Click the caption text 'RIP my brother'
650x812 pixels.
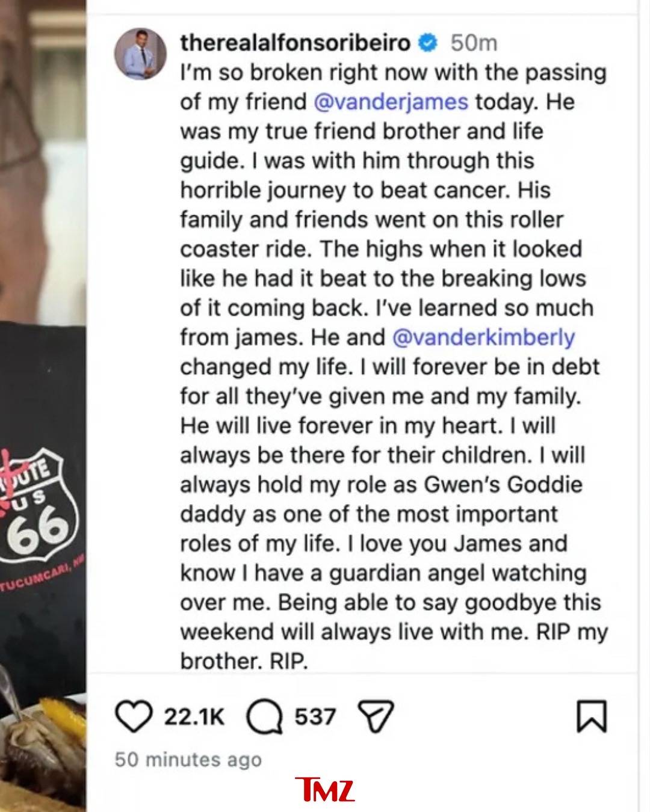point(394,647)
